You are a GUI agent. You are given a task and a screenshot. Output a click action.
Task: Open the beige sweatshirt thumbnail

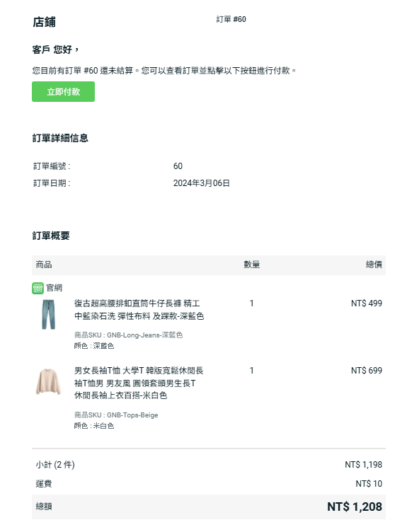coord(48,381)
